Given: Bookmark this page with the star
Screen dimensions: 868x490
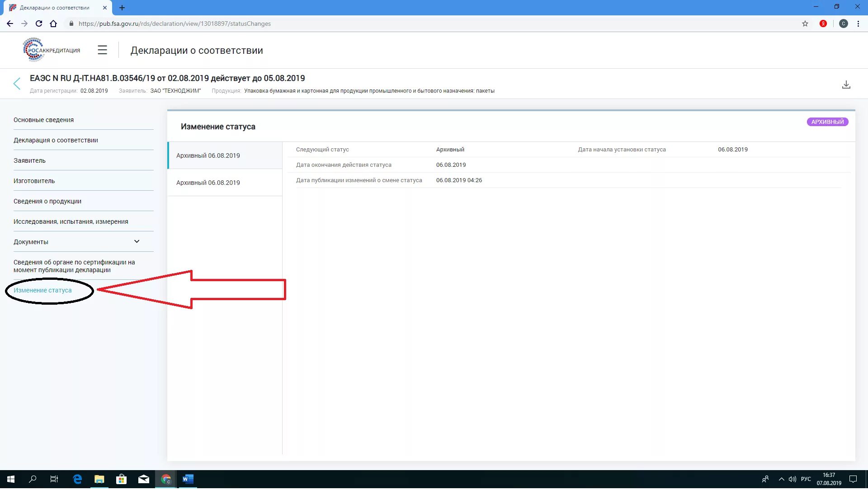Looking at the screenshot, I should 805,24.
